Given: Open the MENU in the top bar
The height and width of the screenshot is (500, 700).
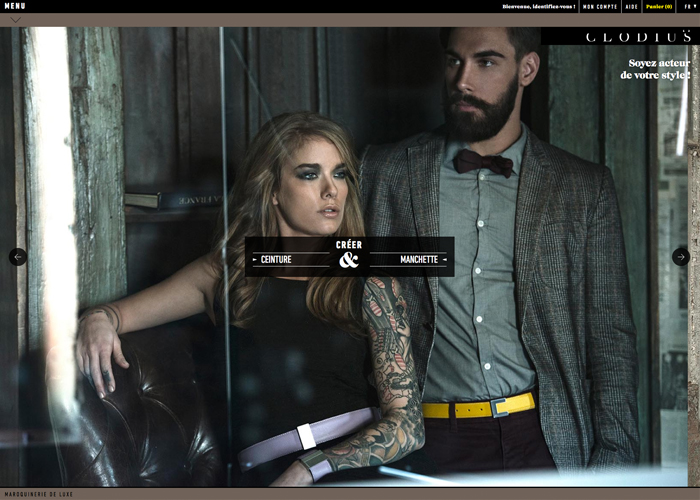Looking at the screenshot, I should (x=15, y=6).
